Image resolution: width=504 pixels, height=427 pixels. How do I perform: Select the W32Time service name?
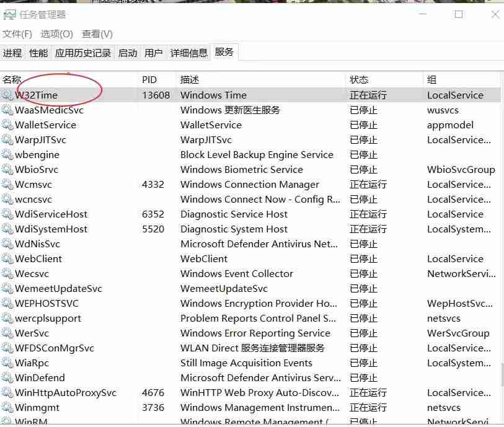(x=37, y=95)
